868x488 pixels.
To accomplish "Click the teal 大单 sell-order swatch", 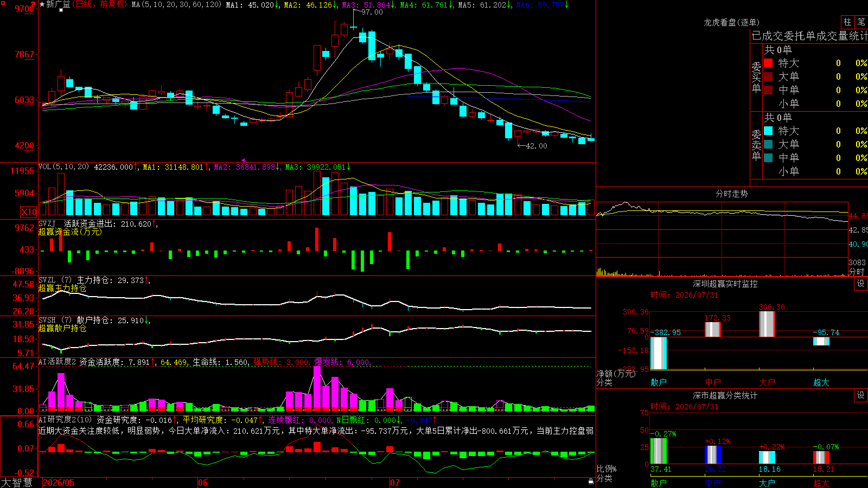I will pyautogui.click(x=768, y=144).
